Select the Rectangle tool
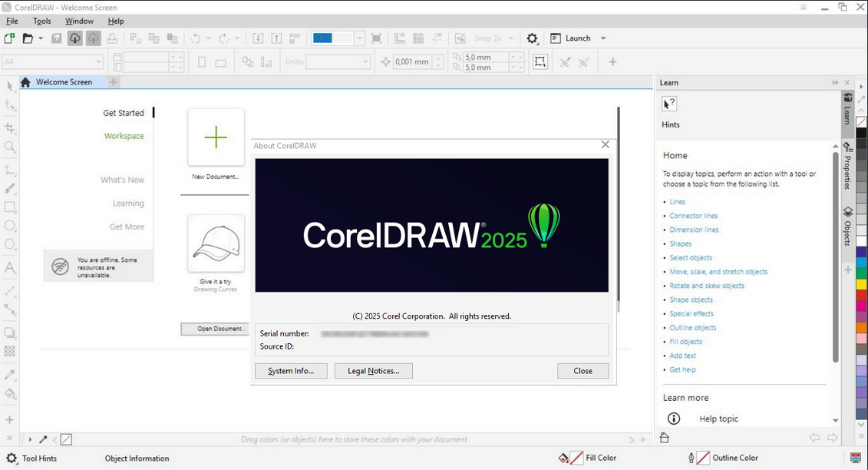The width and height of the screenshot is (868, 470). tap(10, 207)
